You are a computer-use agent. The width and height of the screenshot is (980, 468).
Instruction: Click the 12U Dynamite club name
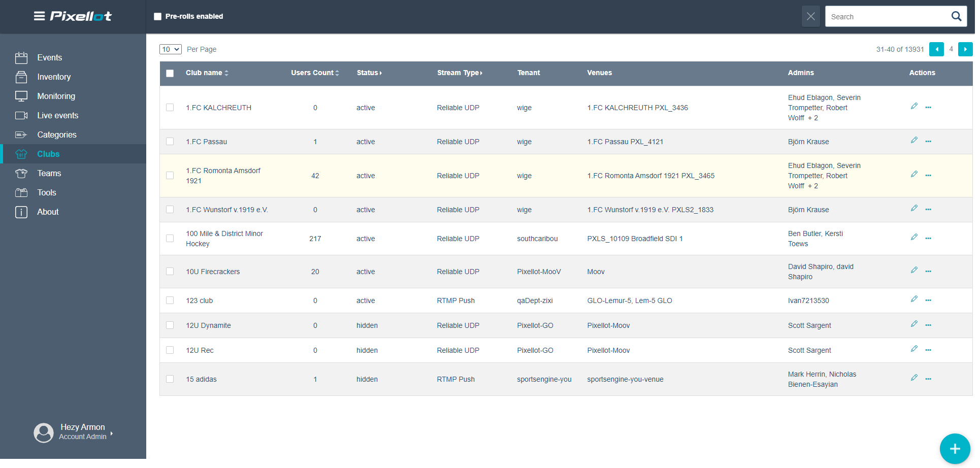(208, 325)
